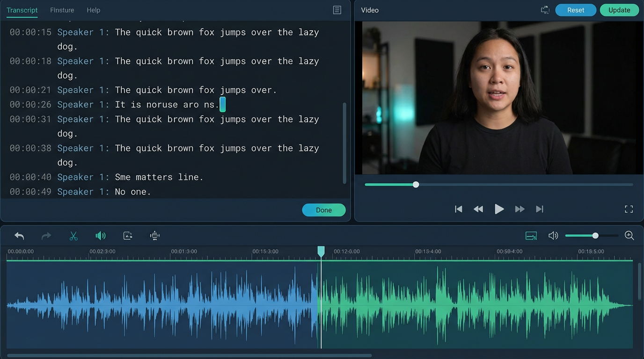644x359 pixels.
Task: Undo the last edit
Action: 19,236
